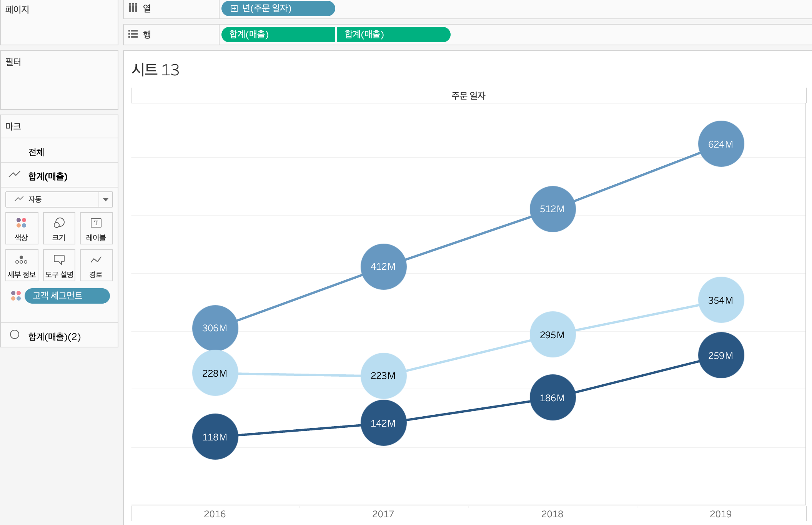Click the 354M light blue circle

[721, 300]
